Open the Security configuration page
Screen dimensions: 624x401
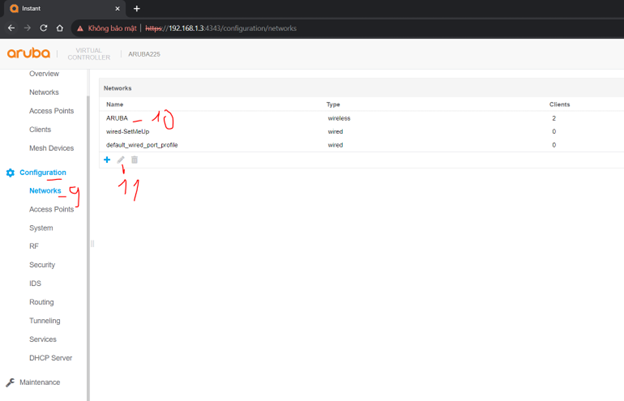[42, 265]
